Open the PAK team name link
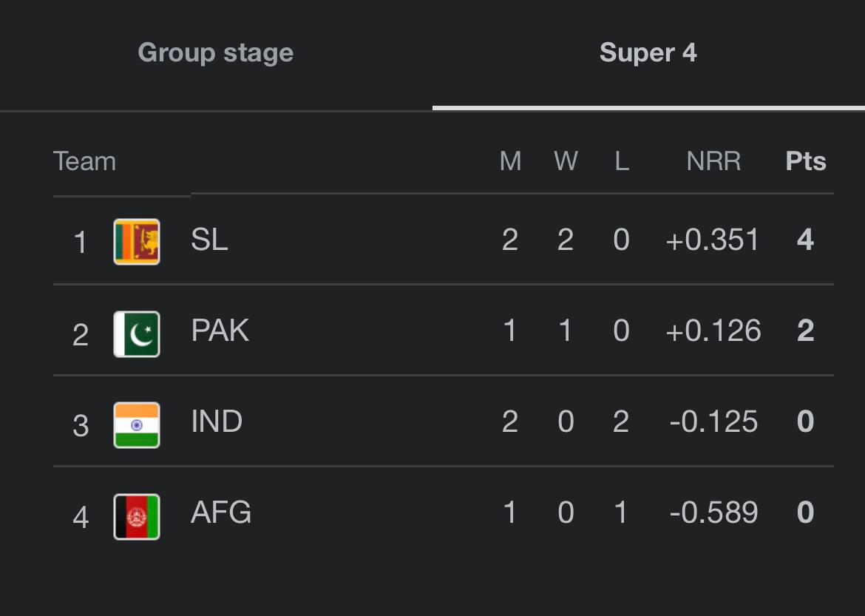The image size is (865, 616). click(x=220, y=331)
